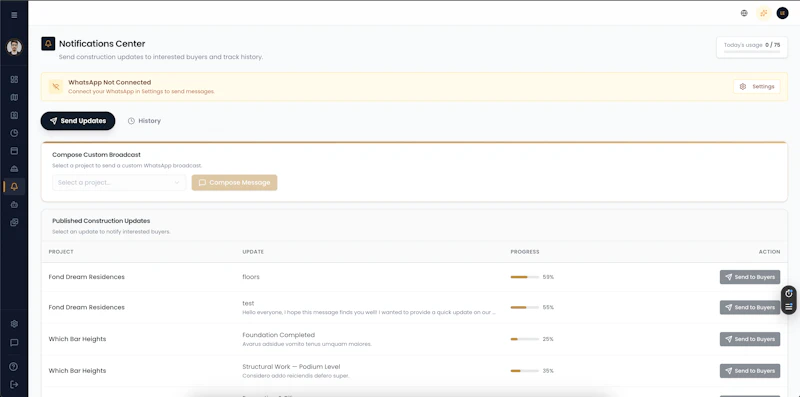The height and width of the screenshot is (397, 800).
Task: Click the Published Construction Updates heading
Action: (x=101, y=221)
